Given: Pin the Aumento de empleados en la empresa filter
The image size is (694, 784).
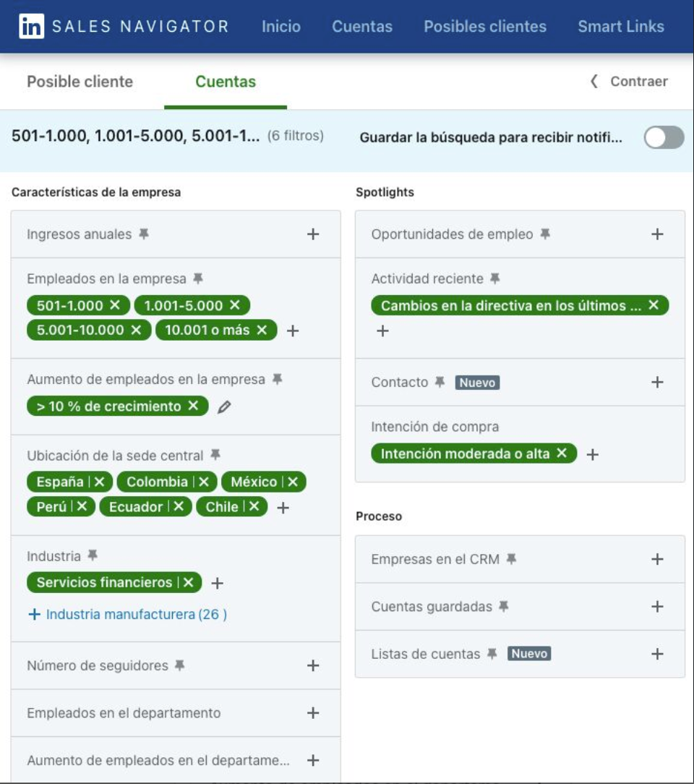Looking at the screenshot, I should [x=278, y=379].
